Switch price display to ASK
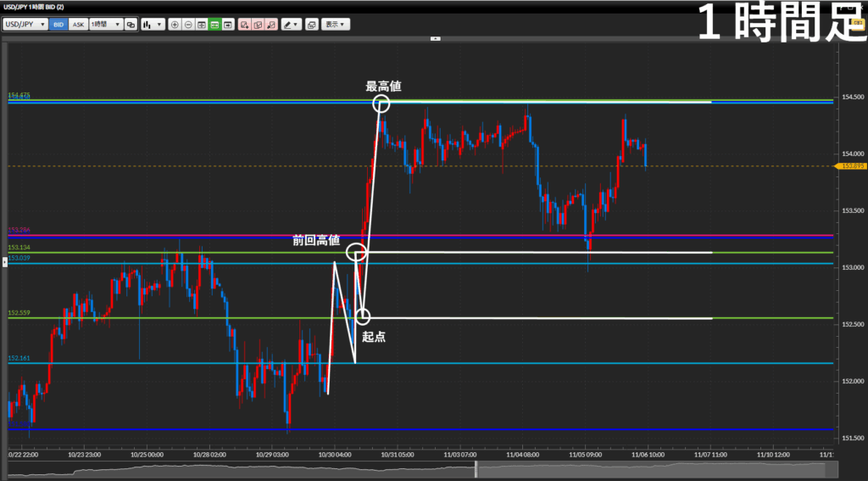868x481 pixels. pos(78,25)
